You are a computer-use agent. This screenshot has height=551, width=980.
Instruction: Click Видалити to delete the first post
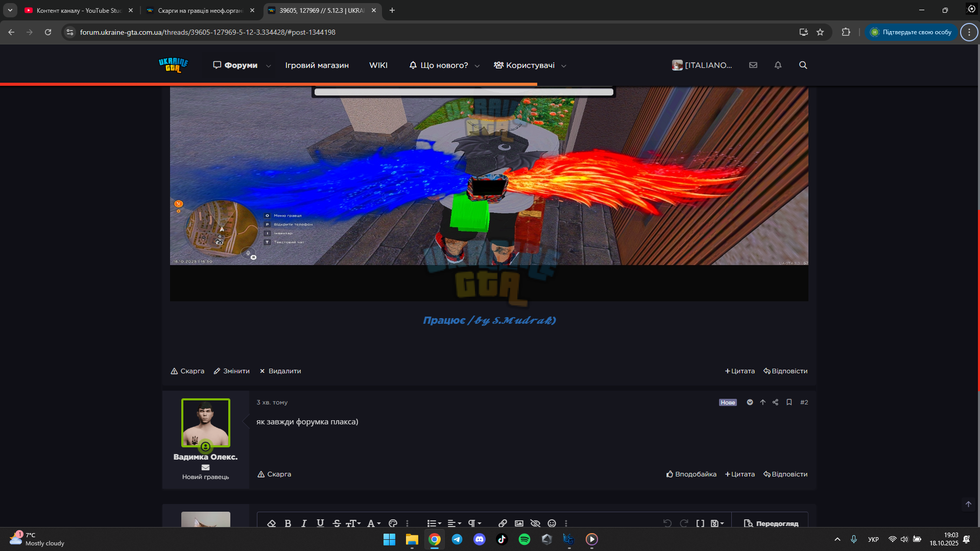(x=280, y=371)
